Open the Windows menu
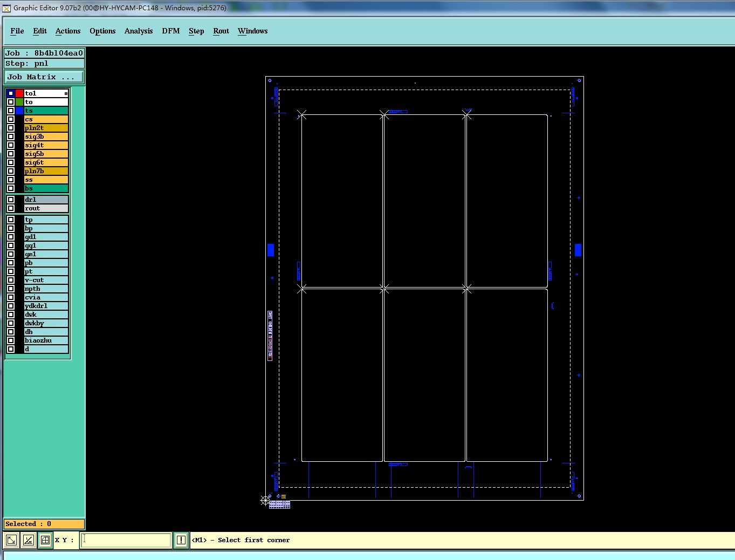Image resolution: width=735 pixels, height=560 pixels. point(253,31)
